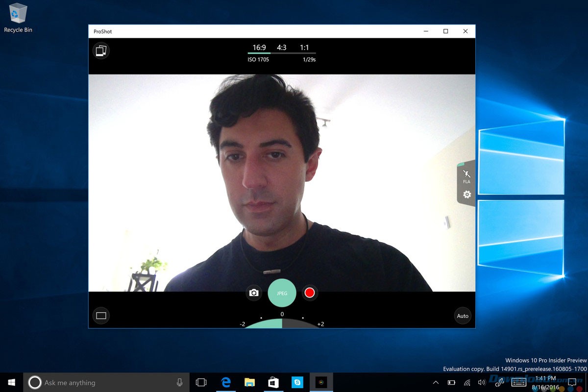Select the 4:3 aspect ratio
This screenshot has width=588, height=392.
tap(282, 48)
